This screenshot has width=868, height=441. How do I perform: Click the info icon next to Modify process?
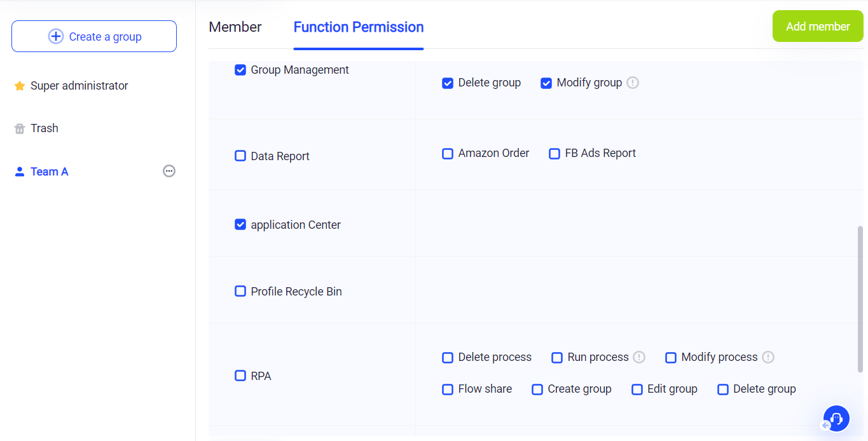pos(768,357)
